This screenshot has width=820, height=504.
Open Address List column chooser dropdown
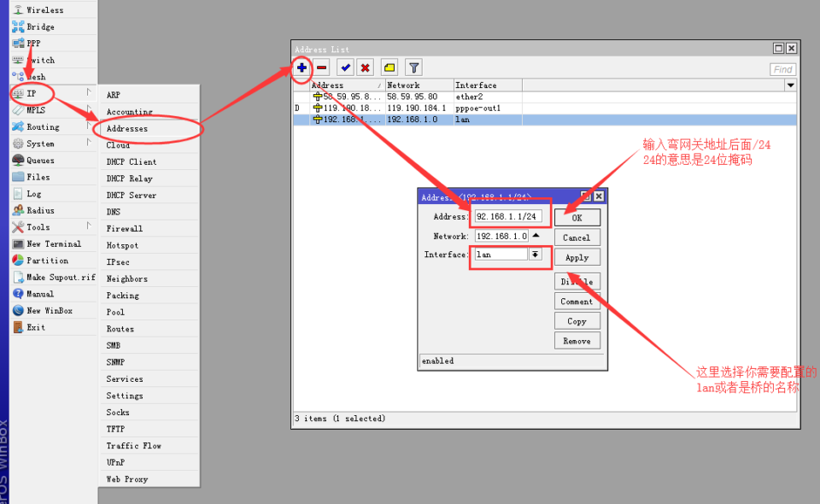click(791, 85)
